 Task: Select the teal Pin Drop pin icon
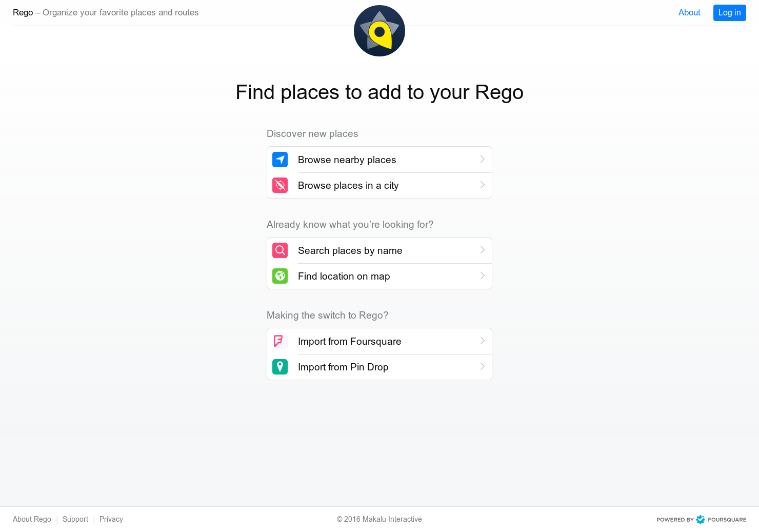[280, 367]
